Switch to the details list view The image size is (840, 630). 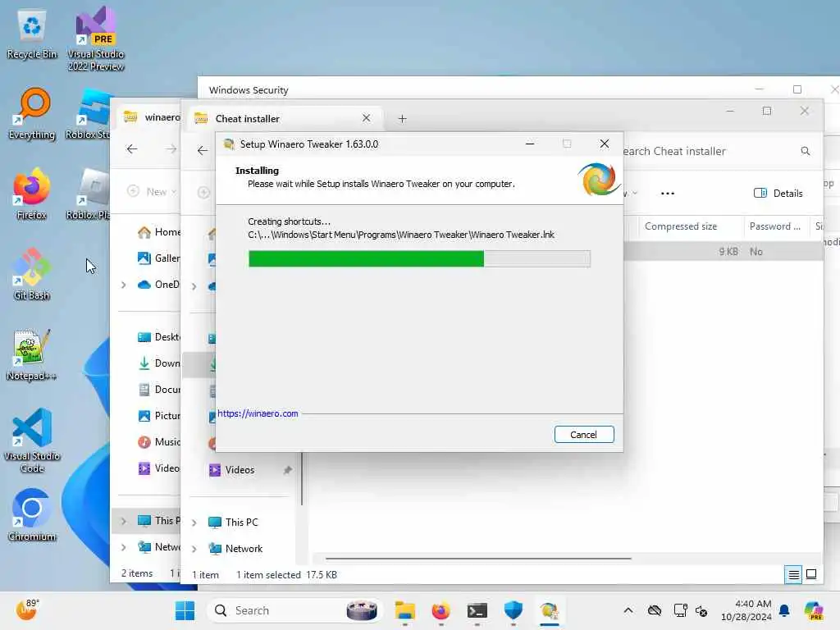point(793,575)
